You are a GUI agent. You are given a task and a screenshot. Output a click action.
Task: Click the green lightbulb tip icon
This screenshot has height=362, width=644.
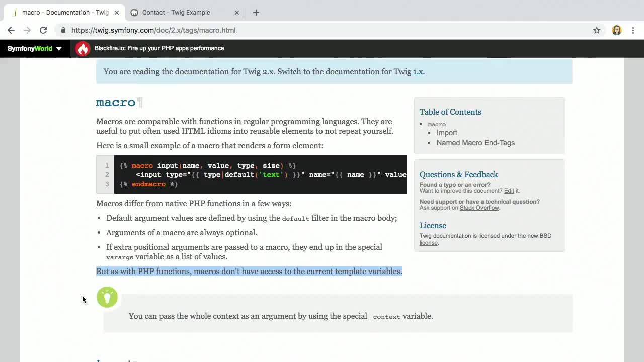[x=107, y=297]
